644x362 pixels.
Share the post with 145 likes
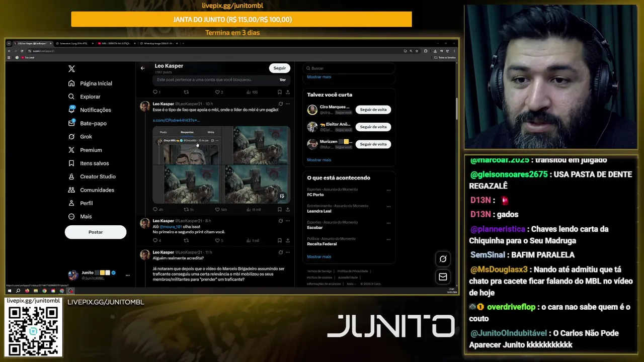pyautogui.click(x=288, y=210)
